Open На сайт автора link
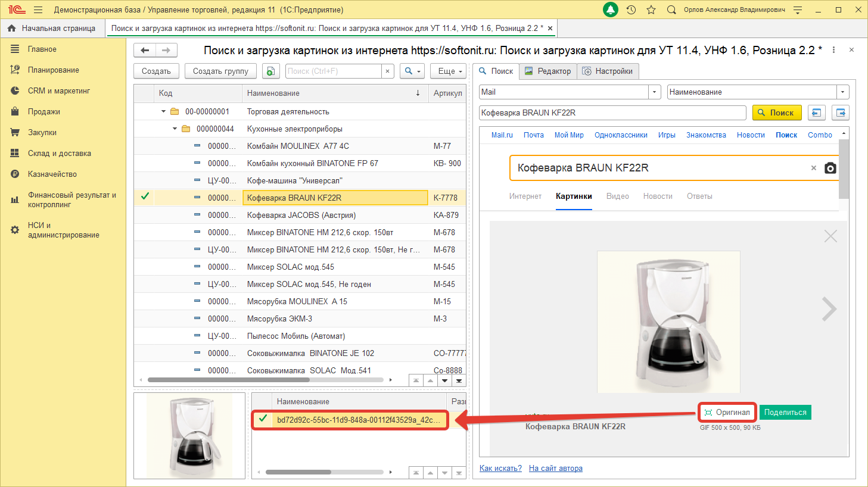This screenshot has height=487, width=868. point(556,468)
